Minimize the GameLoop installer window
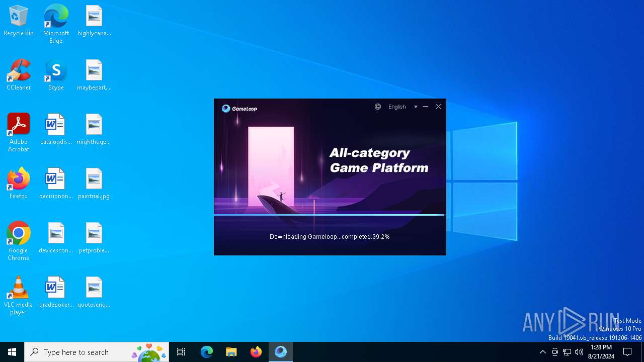Screen dimensions: 644x362 (x=425, y=107)
